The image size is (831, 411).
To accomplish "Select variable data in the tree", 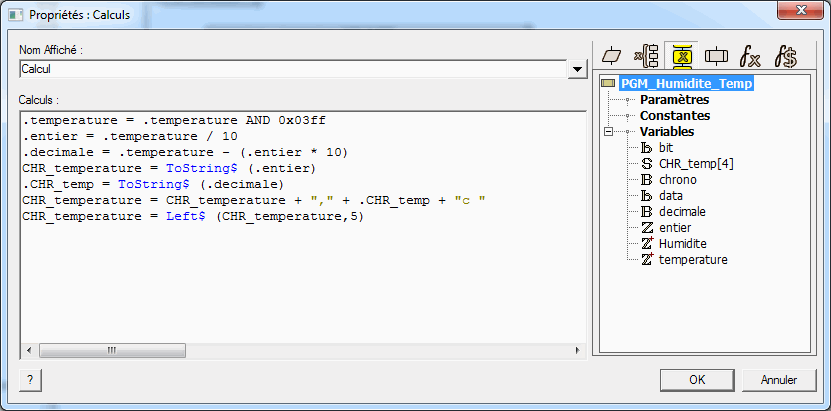I will pos(670,195).
